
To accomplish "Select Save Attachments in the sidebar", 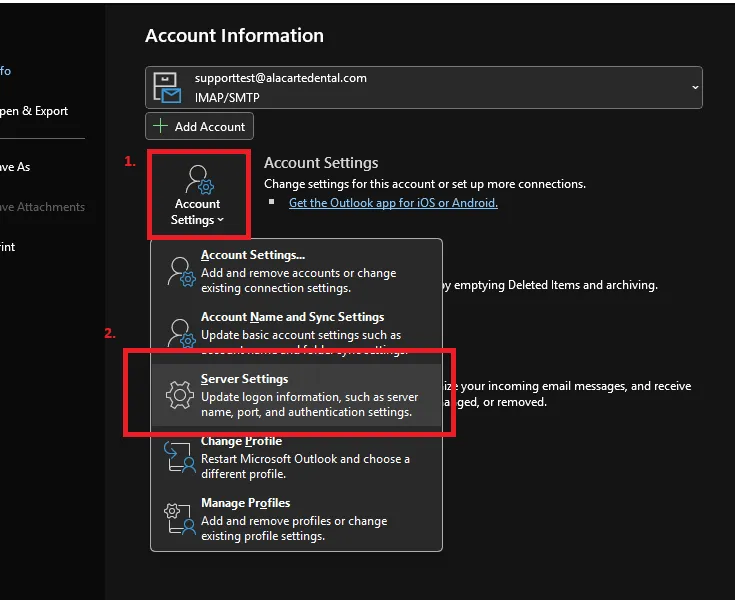I will tap(42, 207).
